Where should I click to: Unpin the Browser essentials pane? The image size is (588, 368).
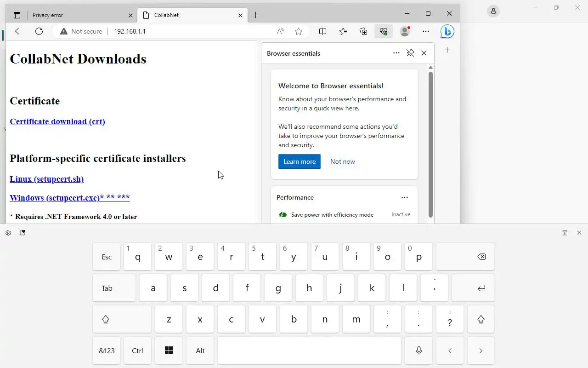[x=410, y=53]
